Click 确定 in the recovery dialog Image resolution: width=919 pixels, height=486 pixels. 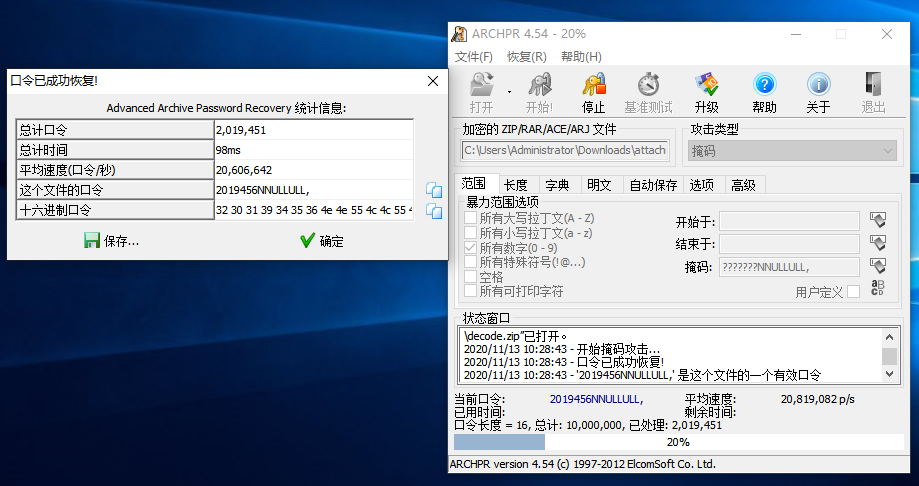[x=322, y=241]
